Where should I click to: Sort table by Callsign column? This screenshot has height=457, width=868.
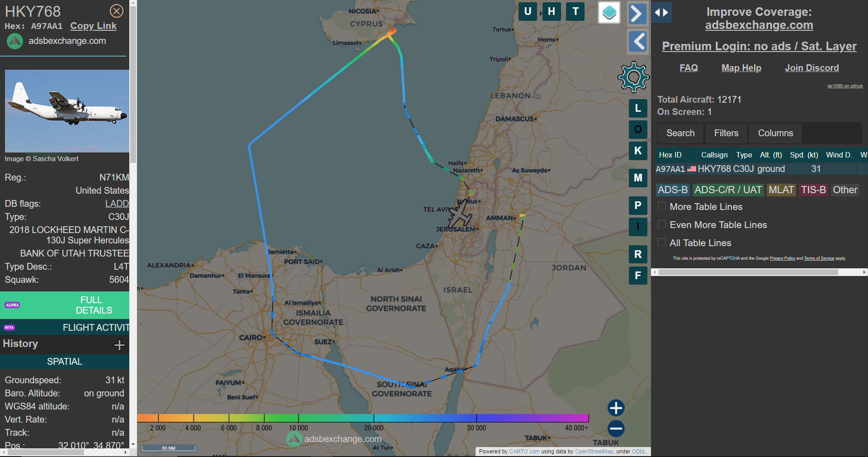714,155
